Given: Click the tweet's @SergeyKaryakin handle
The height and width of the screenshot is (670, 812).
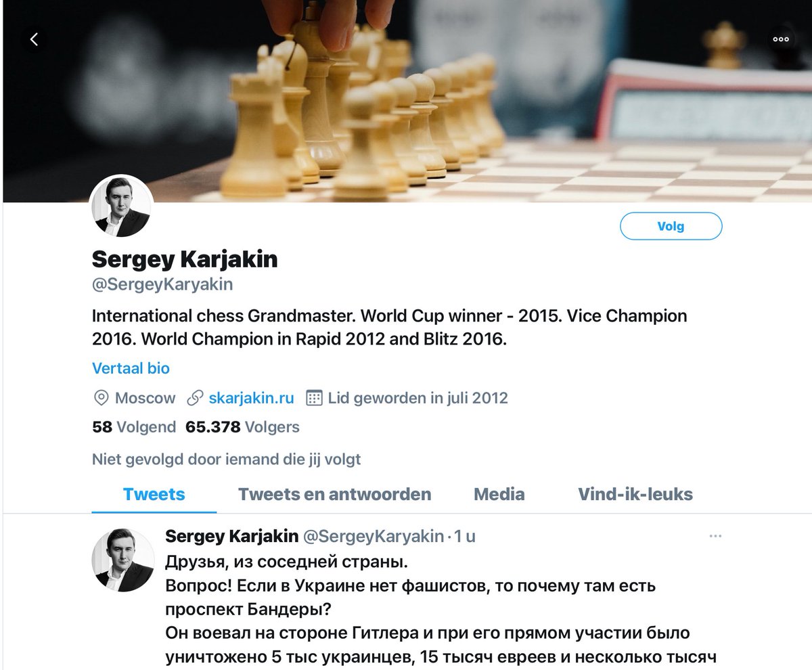Looking at the screenshot, I should (x=374, y=537).
